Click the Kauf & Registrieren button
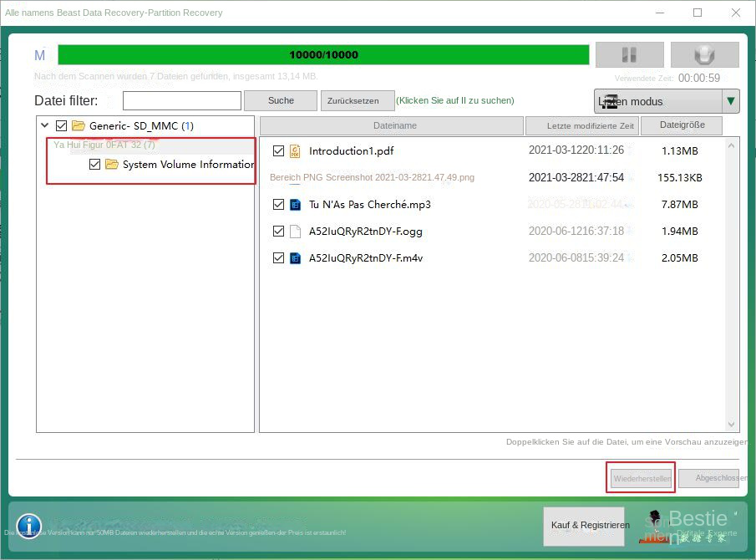The height and width of the screenshot is (560, 756). pos(584,526)
